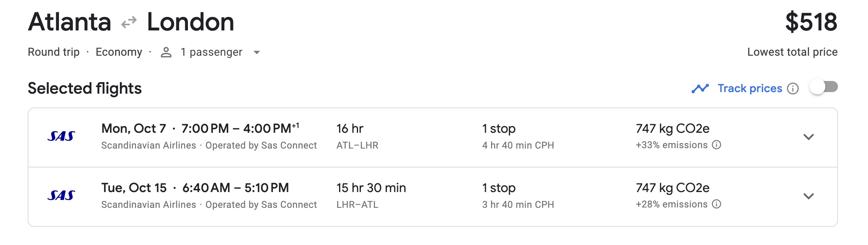Expand details for the Mon Oct 7 flight

click(809, 136)
